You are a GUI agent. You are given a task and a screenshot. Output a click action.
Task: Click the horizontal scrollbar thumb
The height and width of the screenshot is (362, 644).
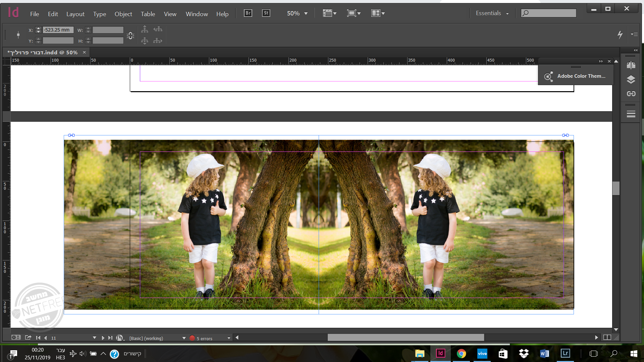406,338
